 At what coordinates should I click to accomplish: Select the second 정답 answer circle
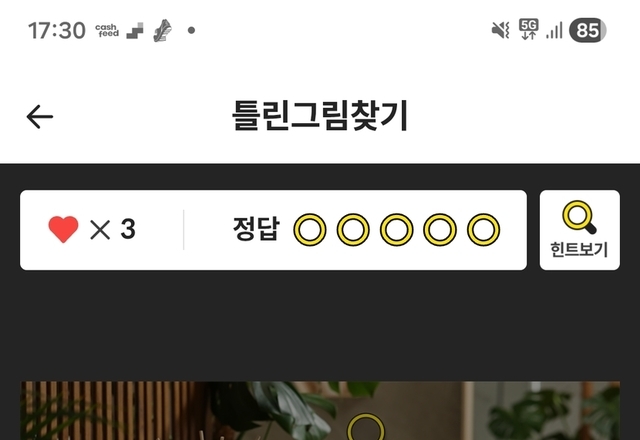click(353, 230)
